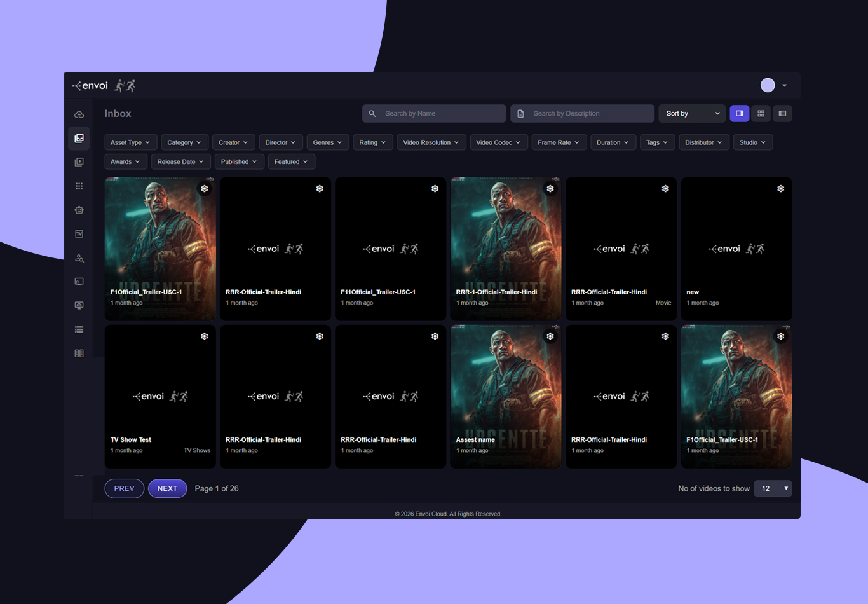Click the document icon in description search

point(520,114)
